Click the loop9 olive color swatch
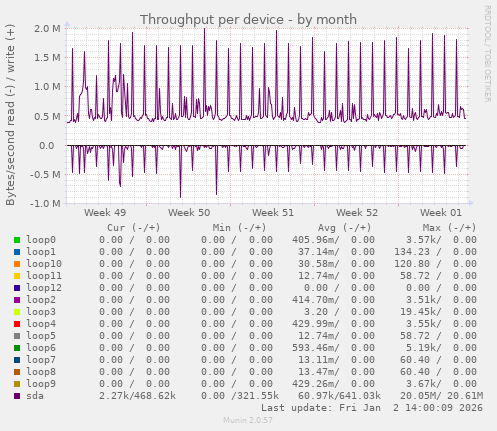Screen dimensions: 497x431 point(17,384)
